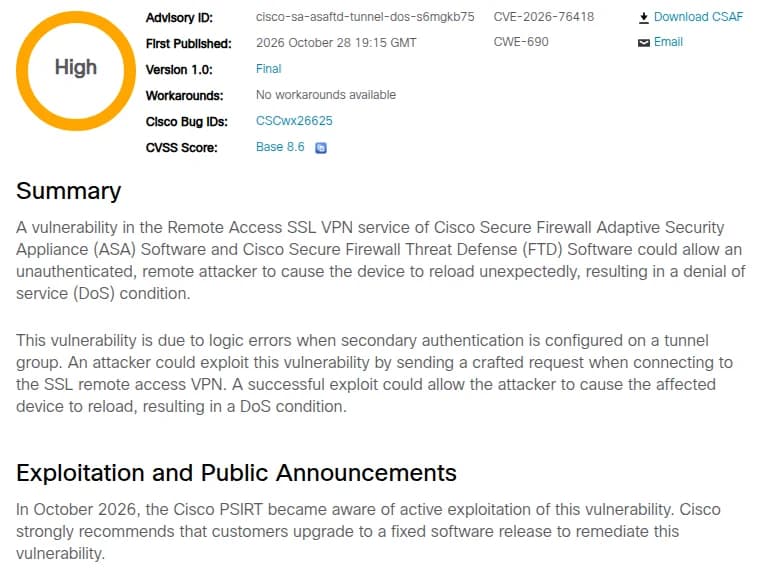The width and height of the screenshot is (768, 580).
Task: Click the Summary heading
Action: click(69, 191)
